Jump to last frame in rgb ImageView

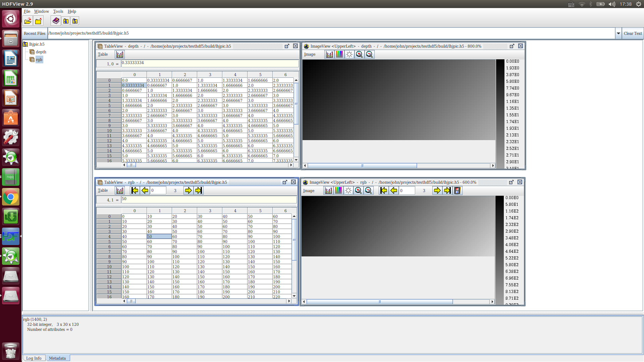pos(447,190)
